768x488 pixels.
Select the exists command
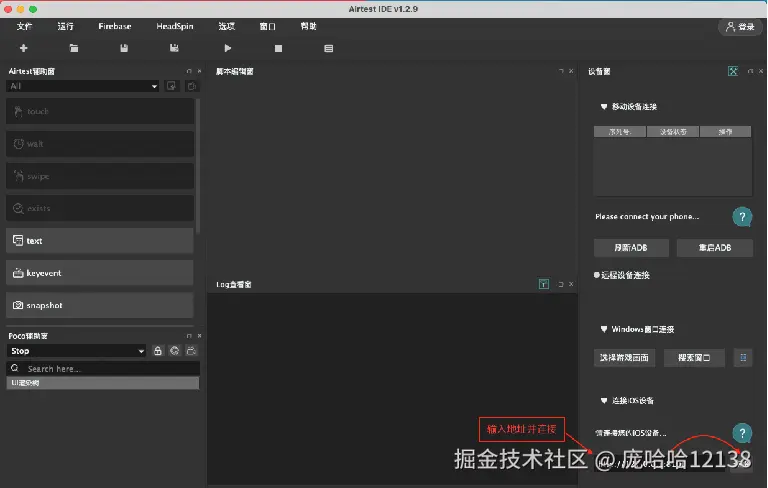point(99,208)
